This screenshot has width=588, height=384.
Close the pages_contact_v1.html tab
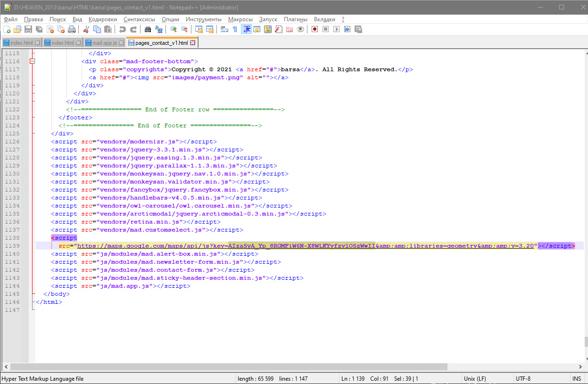pyautogui.click(x=192, y=43)
